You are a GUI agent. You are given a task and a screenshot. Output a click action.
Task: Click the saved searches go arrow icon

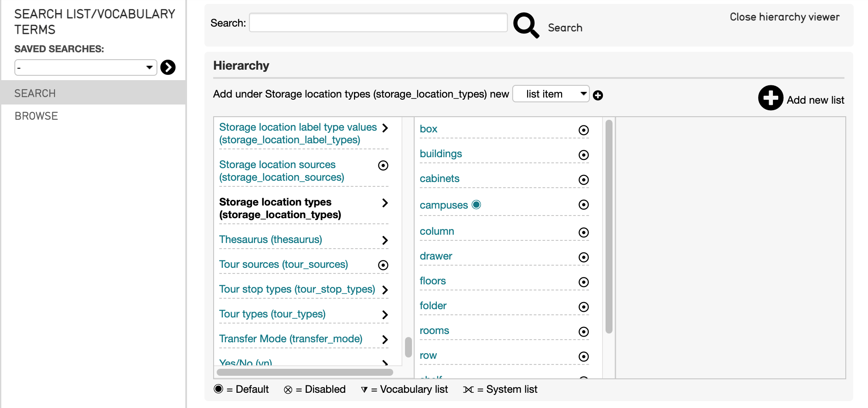[x=168, y=67]
